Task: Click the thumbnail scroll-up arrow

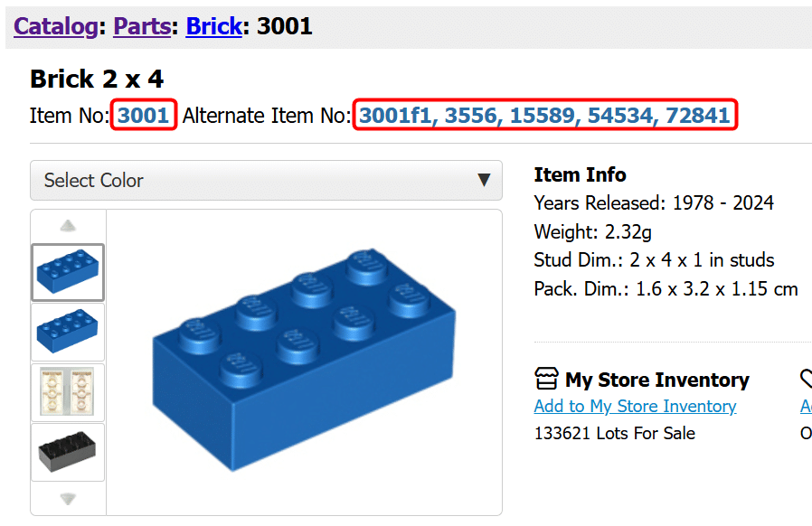Action: click(68, 226)
